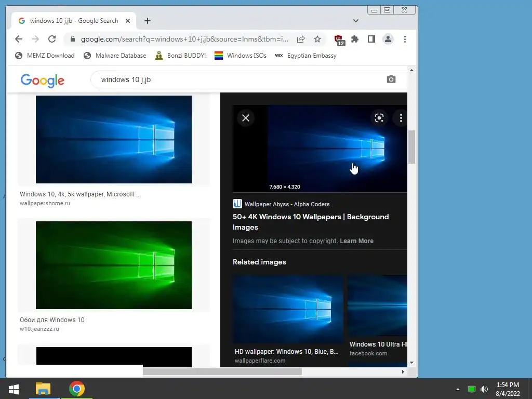Click the Chrome icon in the taskbar
Image resolution: width=532 pixels, height=399 pixels.
tap(77, 389)
